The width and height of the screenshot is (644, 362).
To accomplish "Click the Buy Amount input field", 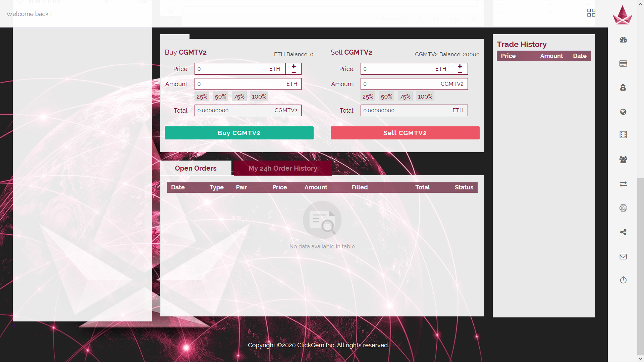I will 248,84.
